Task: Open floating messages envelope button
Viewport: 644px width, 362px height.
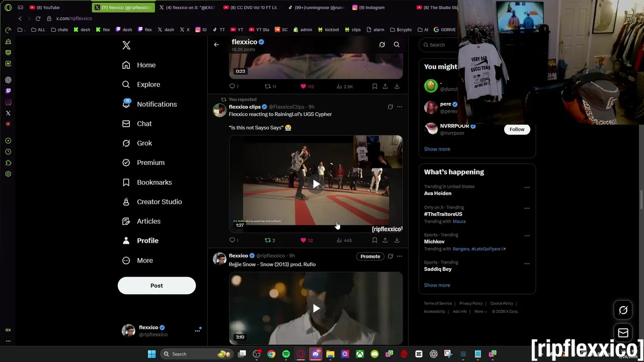Action: coord(623,333)
